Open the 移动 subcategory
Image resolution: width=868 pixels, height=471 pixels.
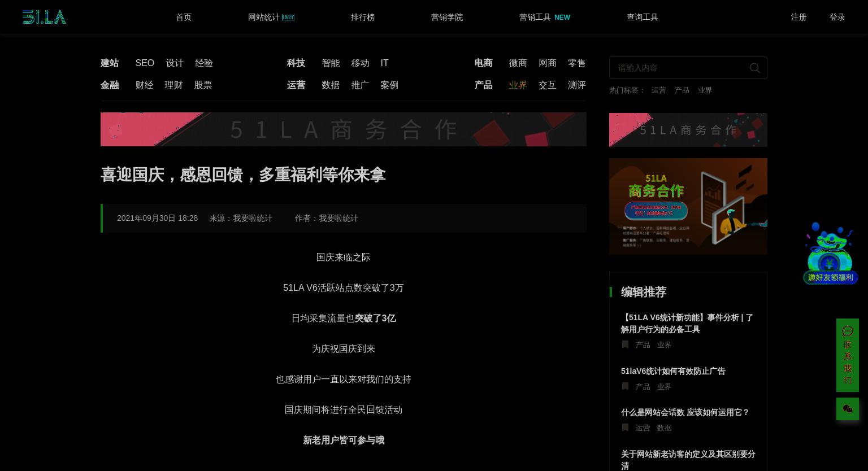click(360, 63)
